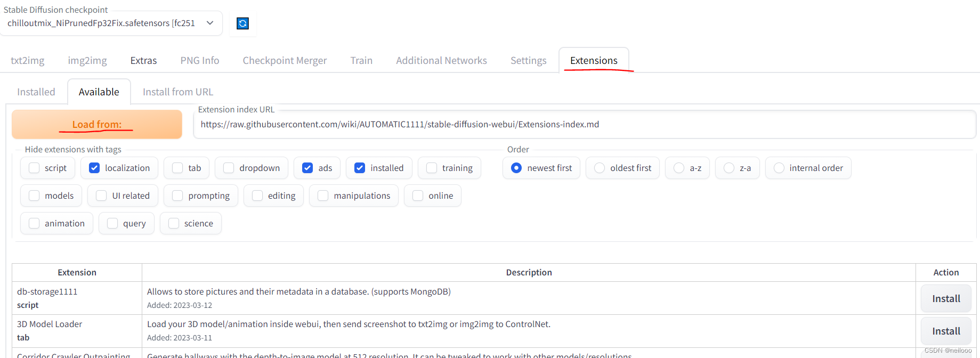Screen dimensions: 980x358
Task: Enable the dropdown tag checkbox
Action: point(229,168)
